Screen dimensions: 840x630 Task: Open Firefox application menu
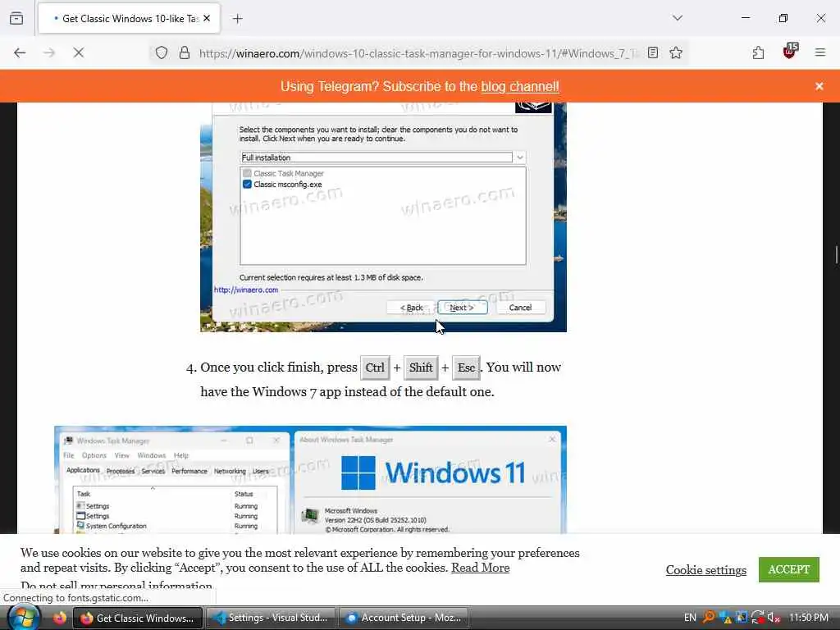pos(820,52)
